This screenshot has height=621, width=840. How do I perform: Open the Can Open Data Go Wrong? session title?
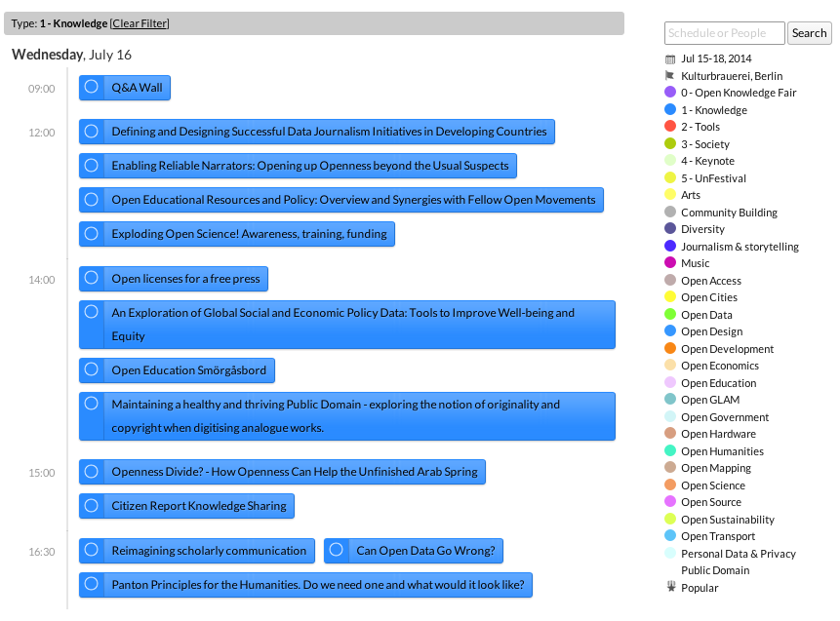tap(425, 551)
